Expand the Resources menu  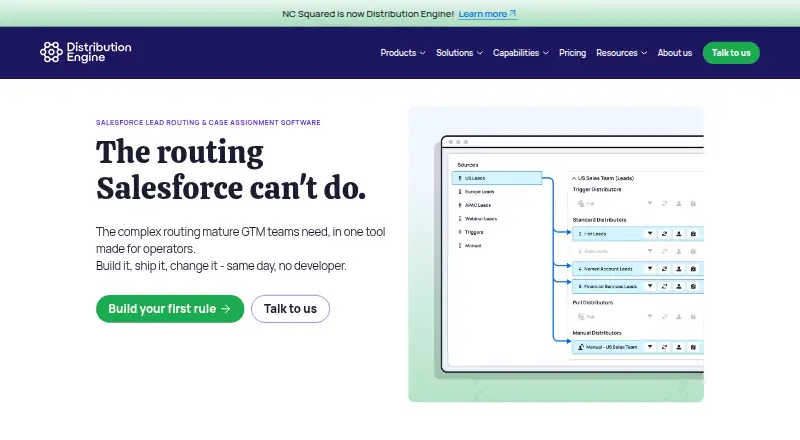coord(621,53)
